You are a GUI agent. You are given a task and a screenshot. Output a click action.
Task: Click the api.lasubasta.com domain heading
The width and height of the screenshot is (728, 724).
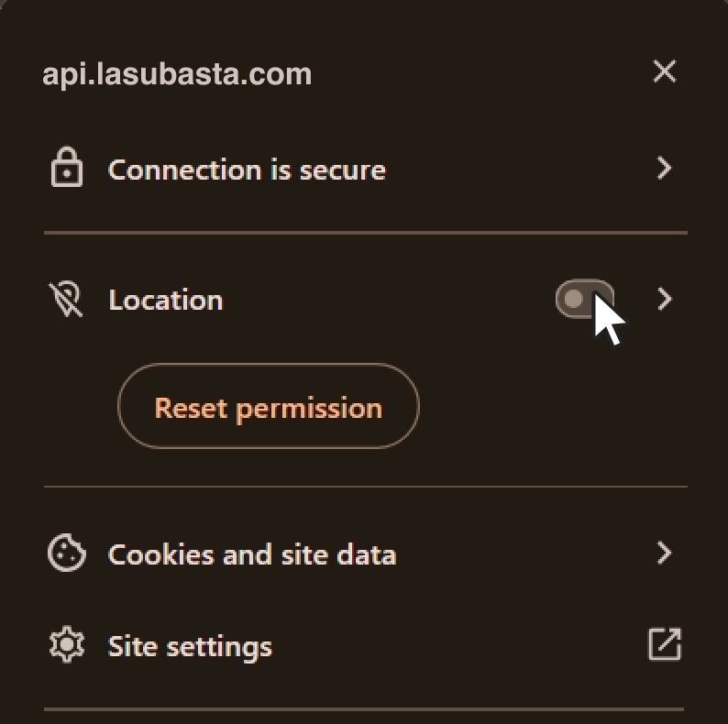(x=177, y=73)
